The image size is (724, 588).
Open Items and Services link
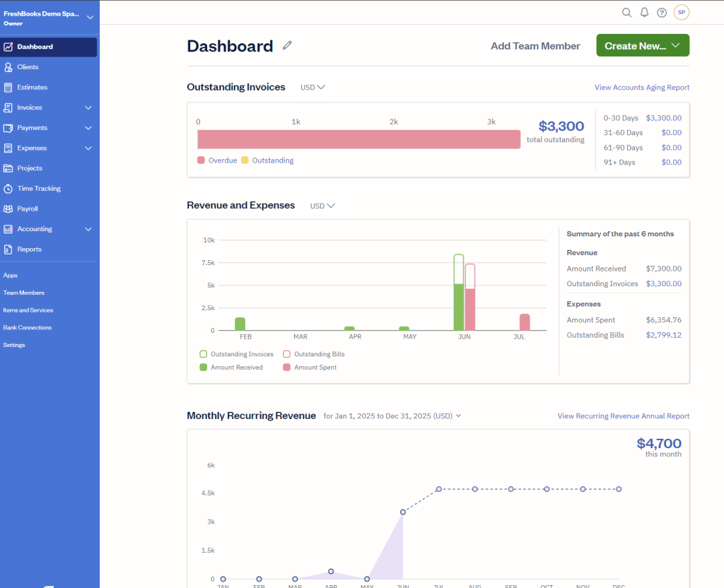click(28, 310)
